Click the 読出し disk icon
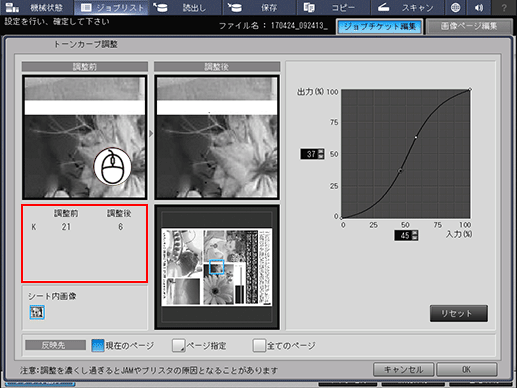The height and width of the screenshot is (388, 517). pos(161,7)
